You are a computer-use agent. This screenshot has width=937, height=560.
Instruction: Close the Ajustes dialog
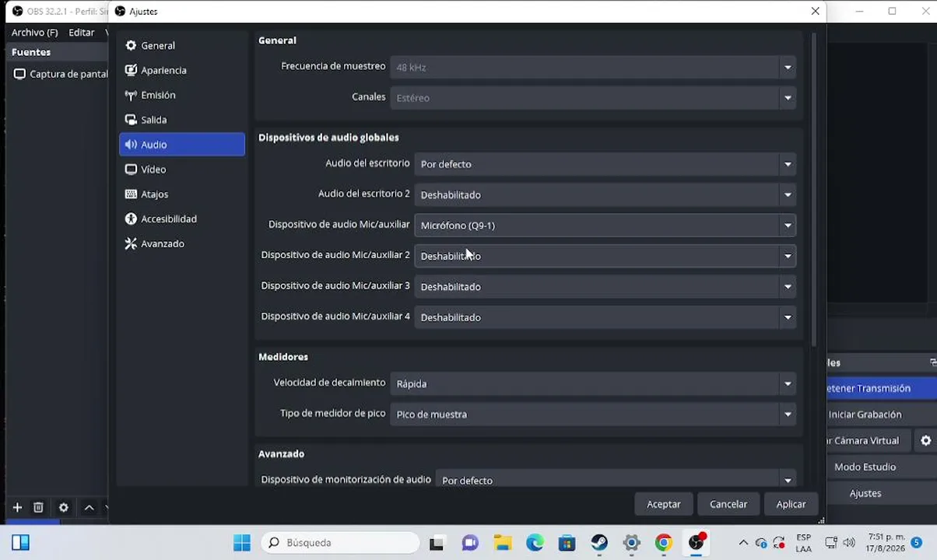(815, 11)
